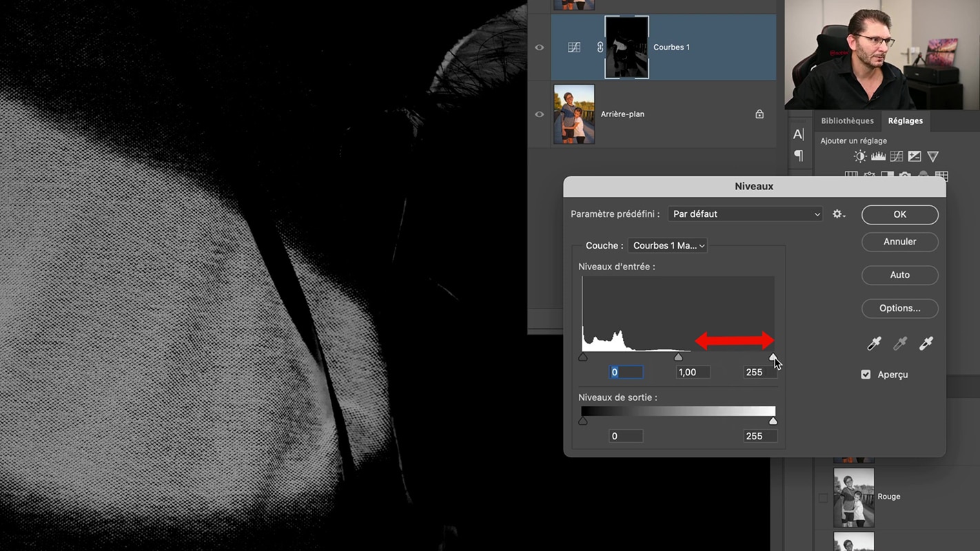Screen dimensions: 980x551
Task: Click the input highlight value field 255
Action: pyautogui.click(x=760, y=372)
